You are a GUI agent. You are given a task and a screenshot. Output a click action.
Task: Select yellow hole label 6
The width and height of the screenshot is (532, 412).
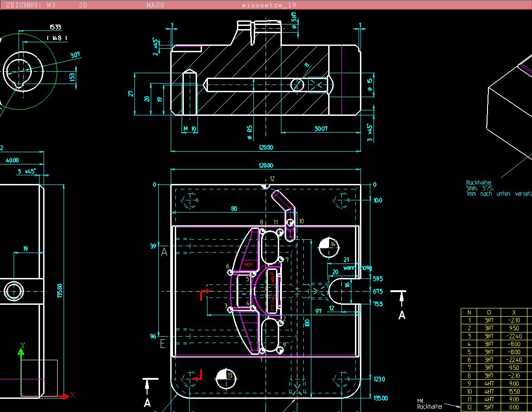click(x=228, y=266)
